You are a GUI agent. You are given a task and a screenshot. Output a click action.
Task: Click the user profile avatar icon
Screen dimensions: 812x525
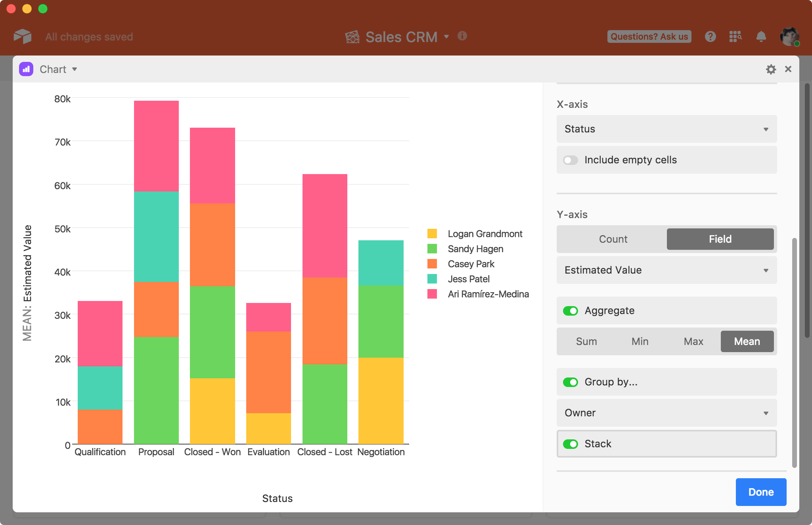pyautogui.click(x=789, y=37)
